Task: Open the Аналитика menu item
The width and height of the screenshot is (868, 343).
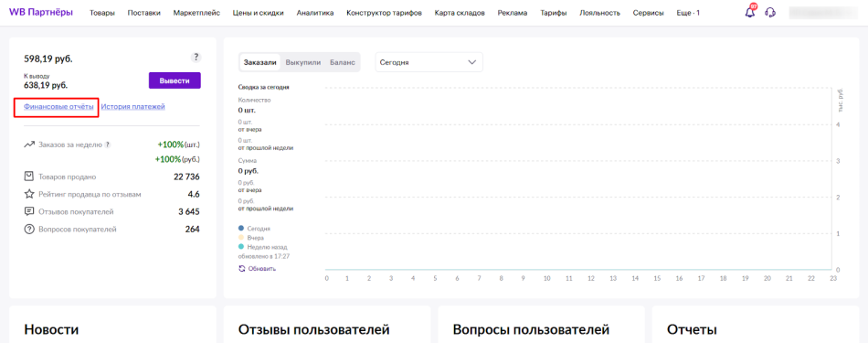Action: click(315, 13)
